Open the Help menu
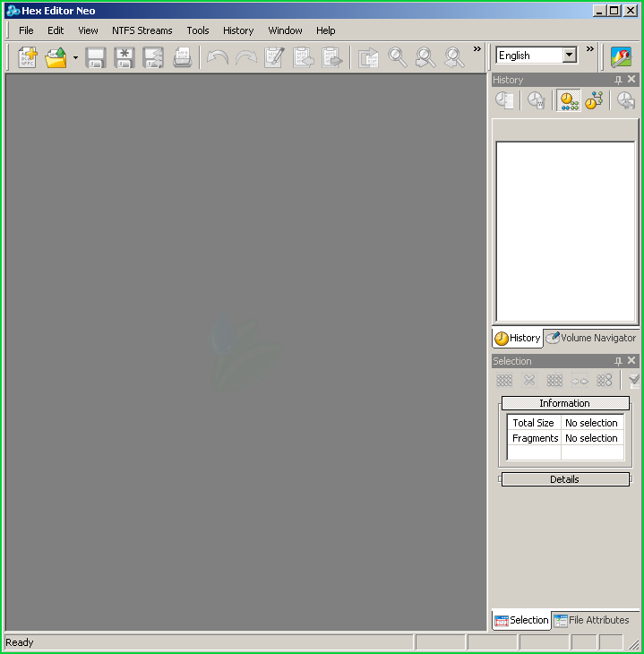Screen dimensions: 644x654 click(x=325, y=30)
